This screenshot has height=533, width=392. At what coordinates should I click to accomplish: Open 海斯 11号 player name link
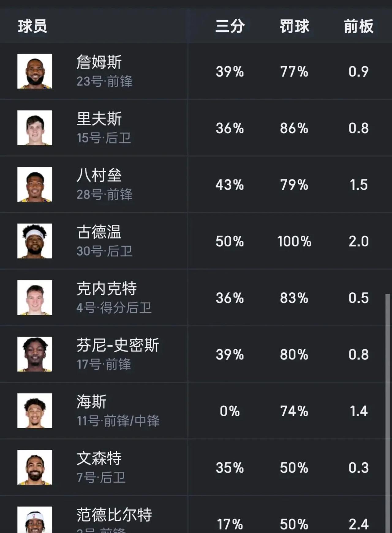click(x=92, y=402)
